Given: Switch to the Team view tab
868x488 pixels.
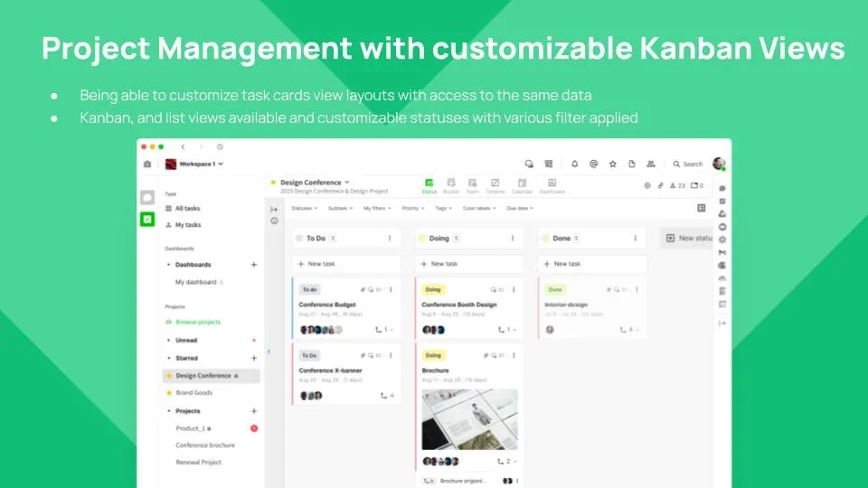Looking at the screenshot, I should point(472,186).
